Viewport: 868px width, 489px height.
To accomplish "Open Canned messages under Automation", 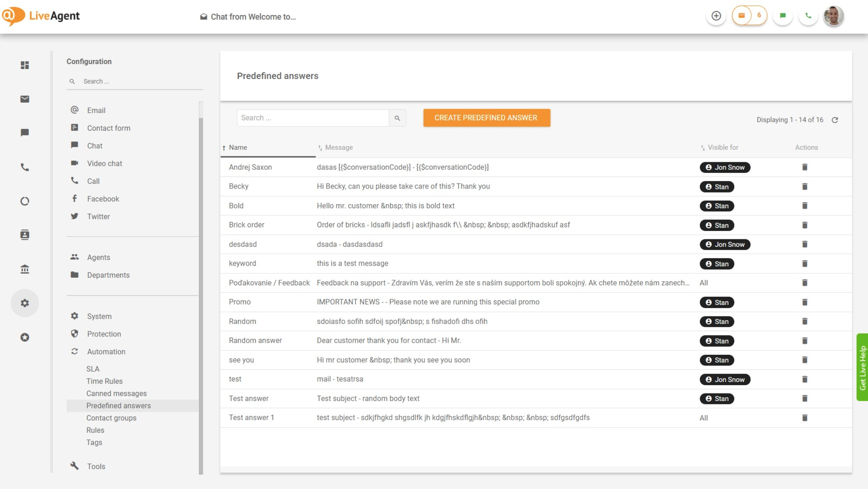I will (x=116, y=393).
